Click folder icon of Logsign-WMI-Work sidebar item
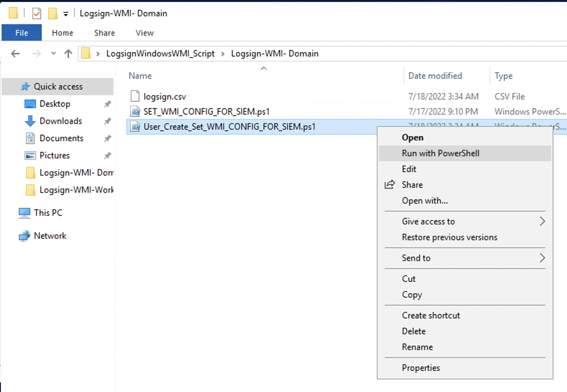Image resolution: width=567 pixels, height=392 pixels. pyautogui.click(x=31, y=190)
